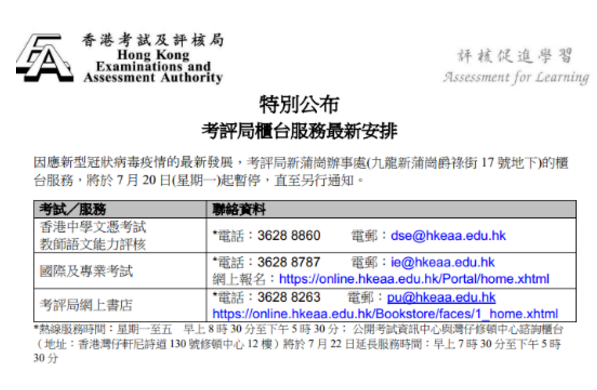Click phone number 3628 8860
This screenshot has height=390, width=597.
[x=289, y=236]
